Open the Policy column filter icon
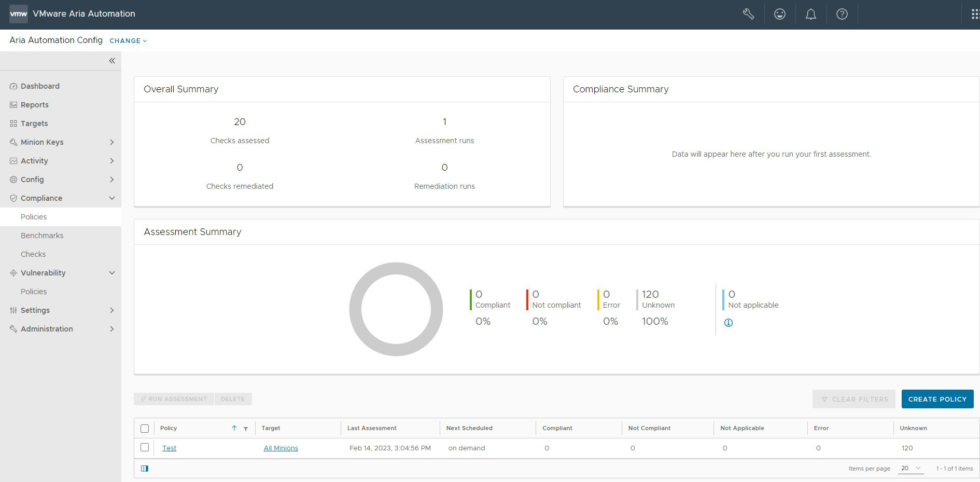The height and width of the screenshot is (482, 980). click(x=246, y=429)
